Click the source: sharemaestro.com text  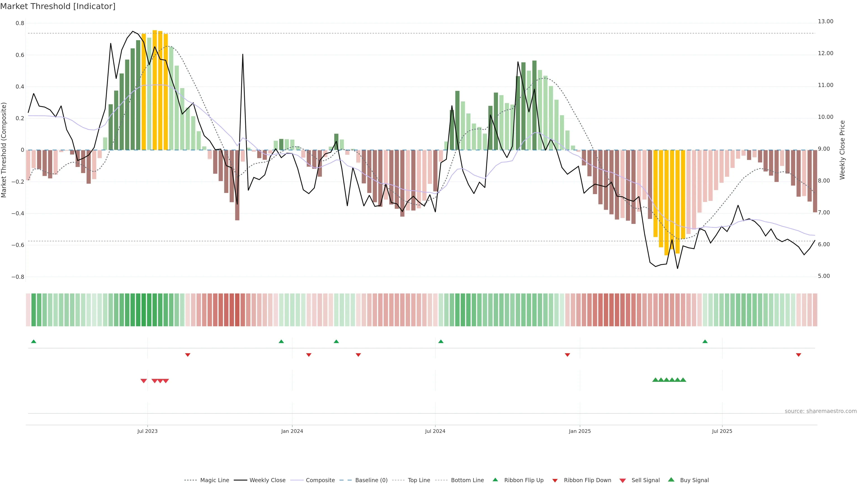click(821, 411)
